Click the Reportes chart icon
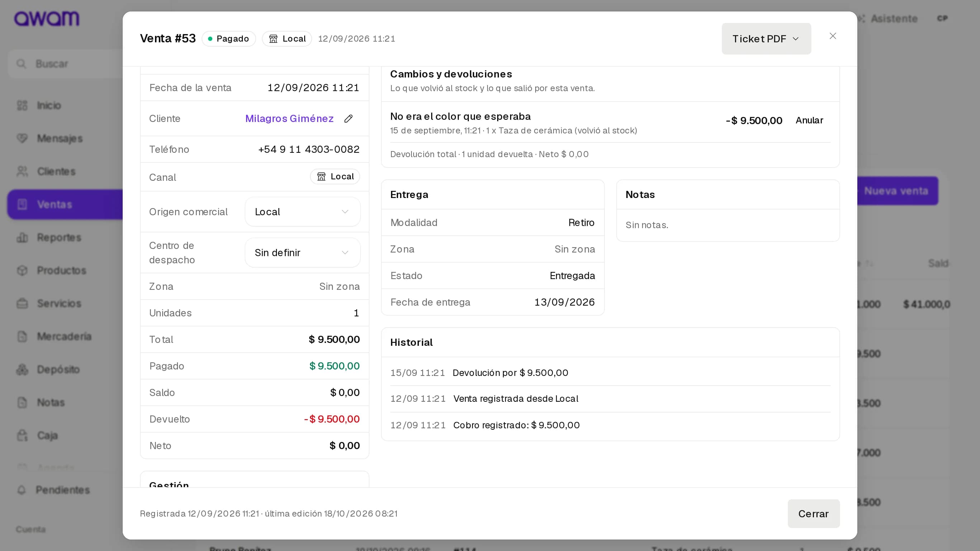 tap(23, 237)
